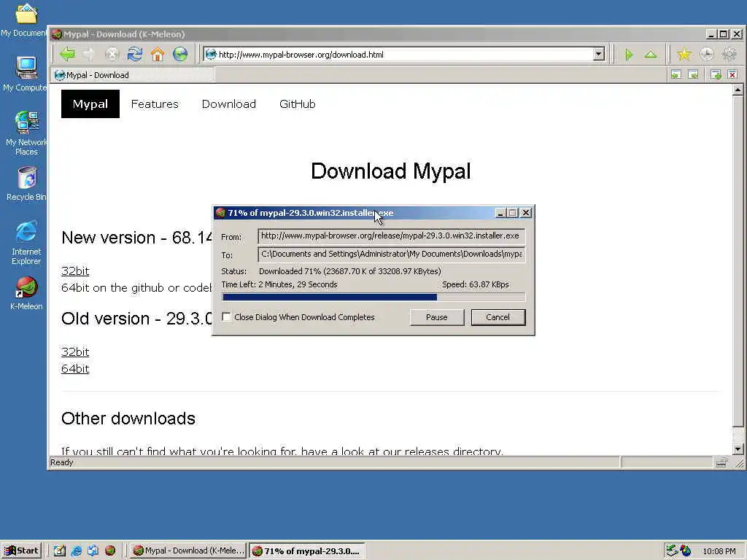Screen dimensions: 747x560
Task: Open preferences with the gear icon
Action: (729, 54)
